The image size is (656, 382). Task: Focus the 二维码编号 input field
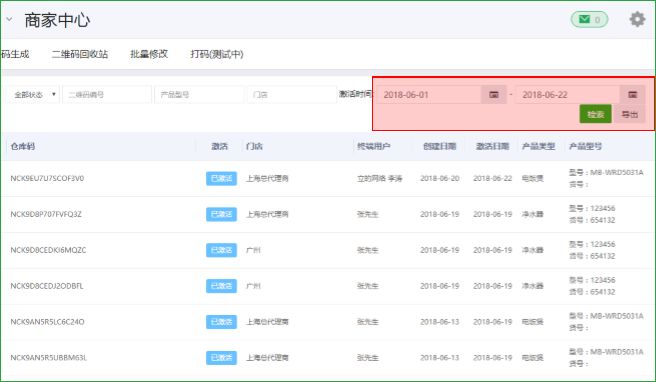pyautogui.click(x=107, y=95)
